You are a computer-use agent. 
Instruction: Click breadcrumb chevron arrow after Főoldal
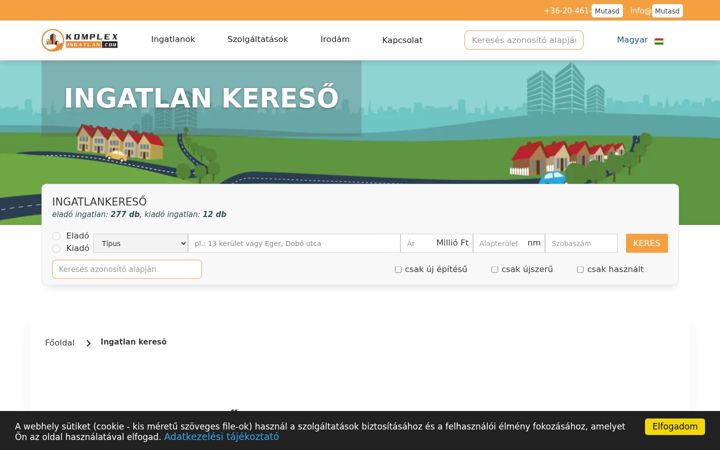(88, 343)
